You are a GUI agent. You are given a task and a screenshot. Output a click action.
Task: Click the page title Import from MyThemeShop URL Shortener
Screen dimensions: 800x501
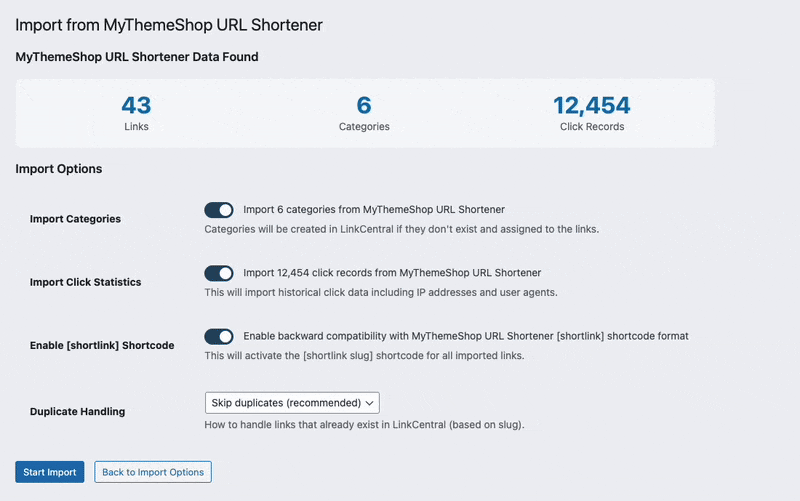click(169, 22)
